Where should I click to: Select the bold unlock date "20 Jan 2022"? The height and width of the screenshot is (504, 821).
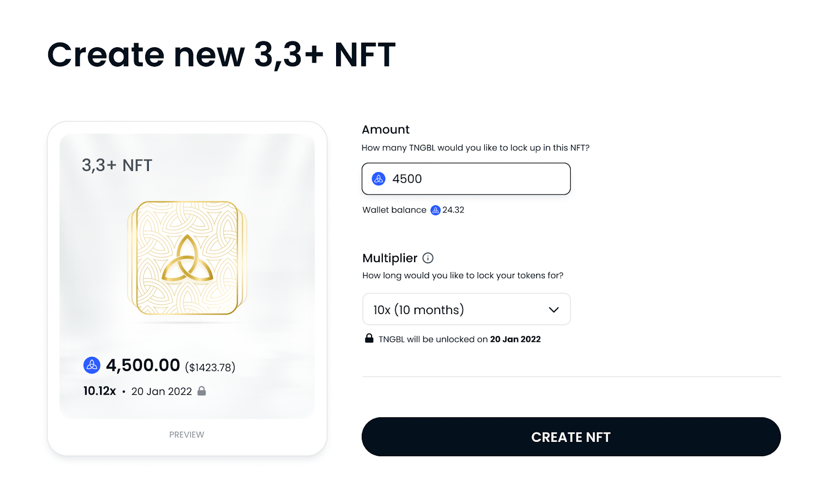[515, 339]
